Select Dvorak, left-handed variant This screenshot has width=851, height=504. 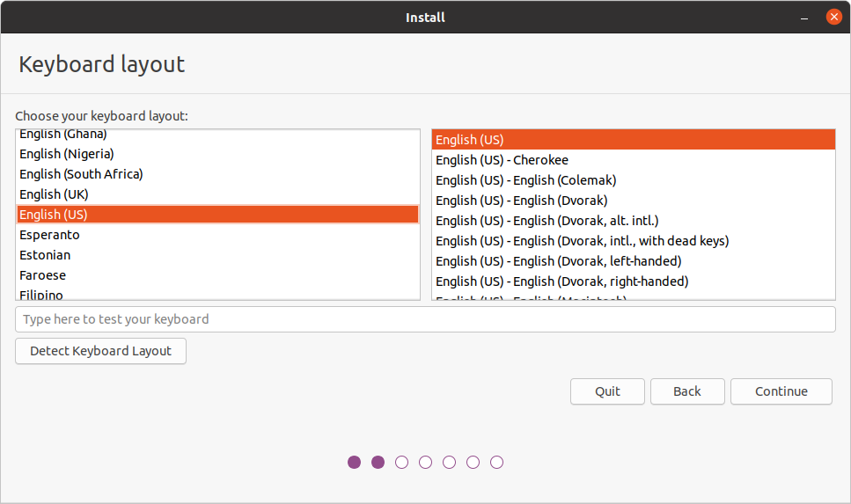point(558,261)
